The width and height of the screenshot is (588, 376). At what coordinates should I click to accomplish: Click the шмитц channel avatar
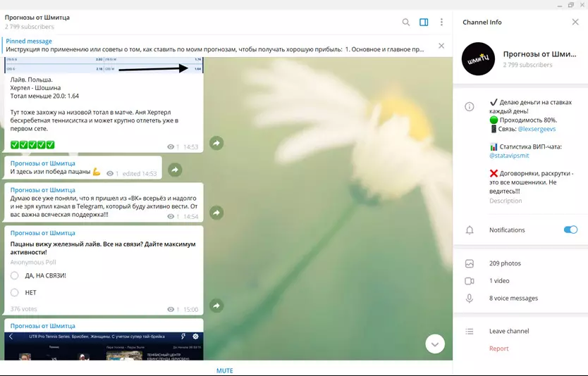tap(478, 59)
